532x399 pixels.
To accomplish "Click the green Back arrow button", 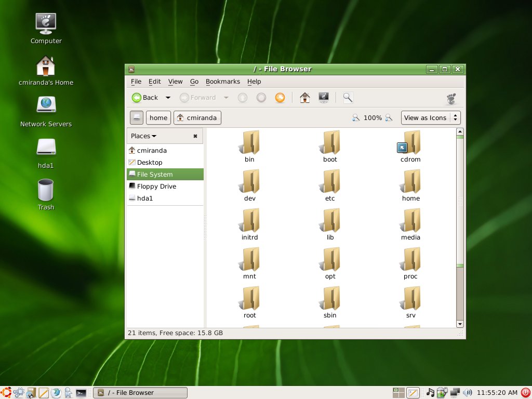I will pyautogui.click(x=144, y=98).
